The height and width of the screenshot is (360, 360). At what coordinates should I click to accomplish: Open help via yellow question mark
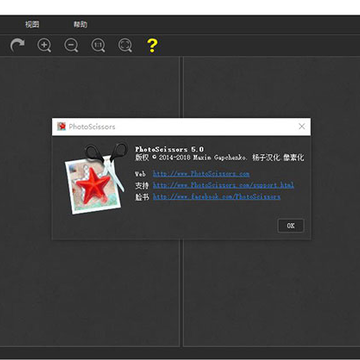tap(152, 45)
